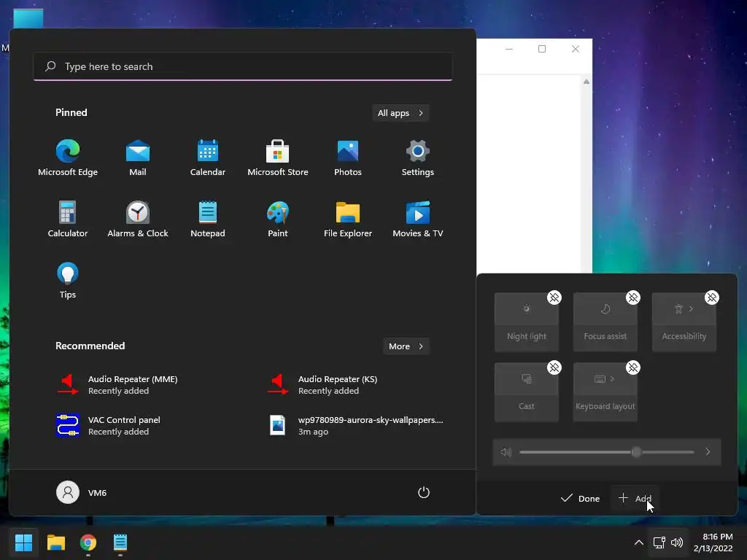This screenshot has height=560, width=747.
Task: Launch Movies & TV
Action: coord(418,219)
